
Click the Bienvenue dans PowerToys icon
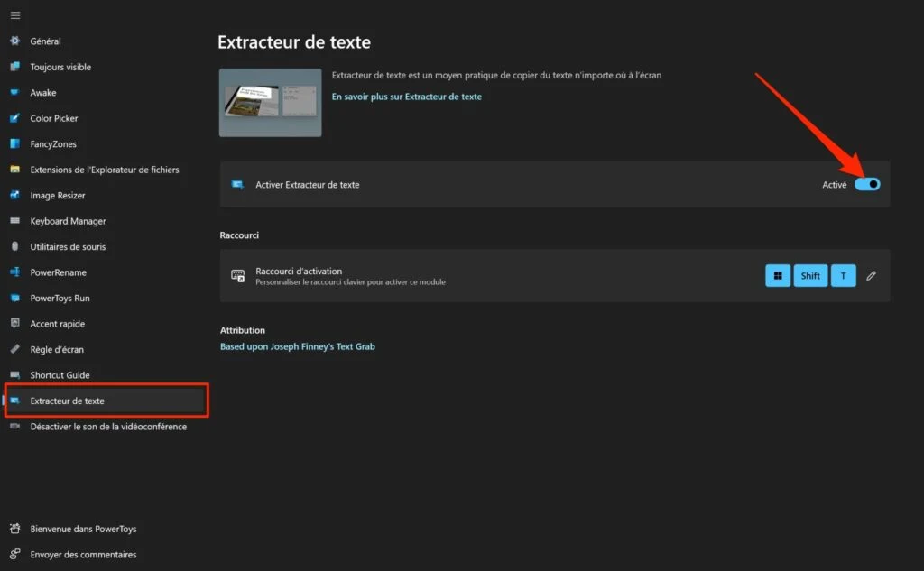click(15, 529)
